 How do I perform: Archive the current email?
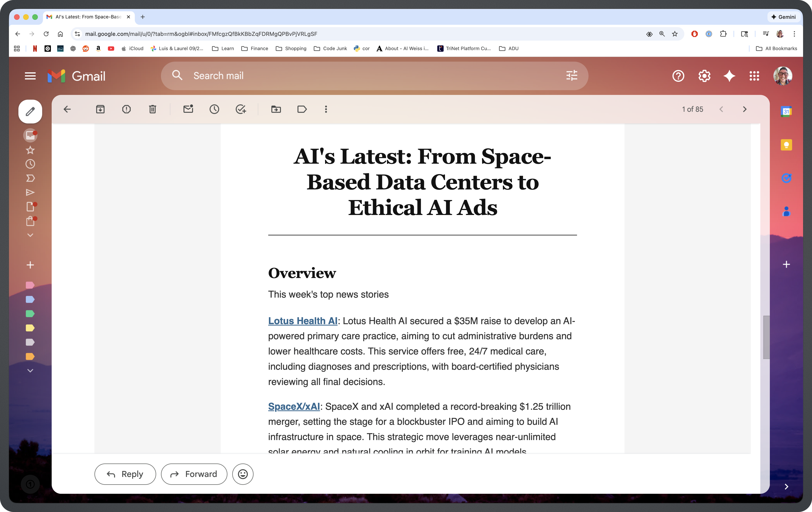100,109
